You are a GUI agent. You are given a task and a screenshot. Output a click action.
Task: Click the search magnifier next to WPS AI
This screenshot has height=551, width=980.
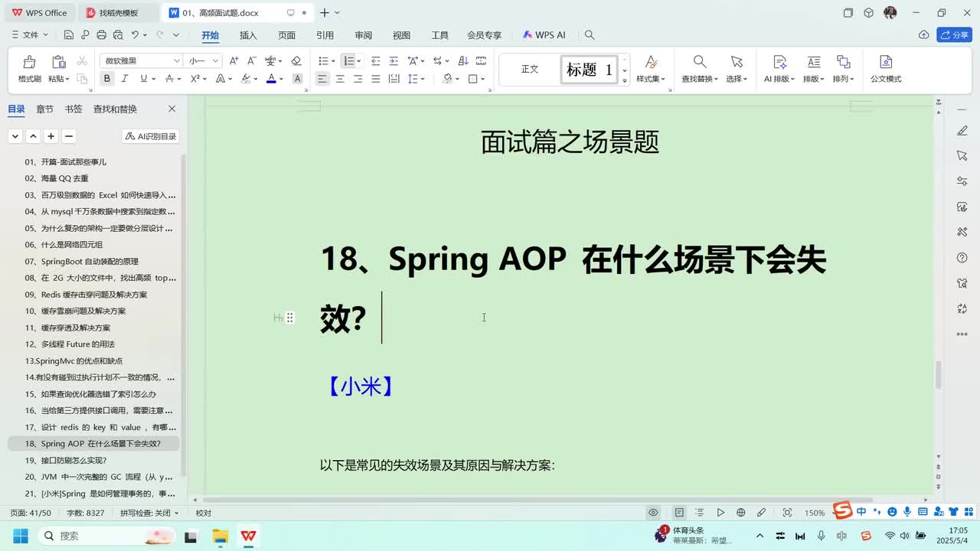pyautogui.click(x=590, y=35)
